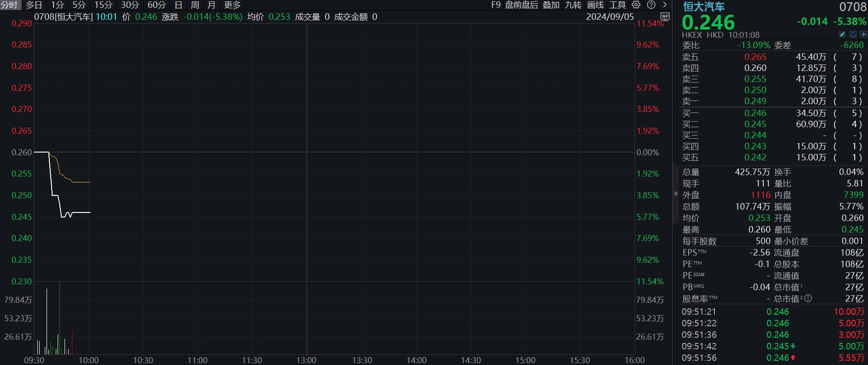This screenshot has height=365, width=868.
Task: Click the 买一 bid price 0.246
Action: 755,113
